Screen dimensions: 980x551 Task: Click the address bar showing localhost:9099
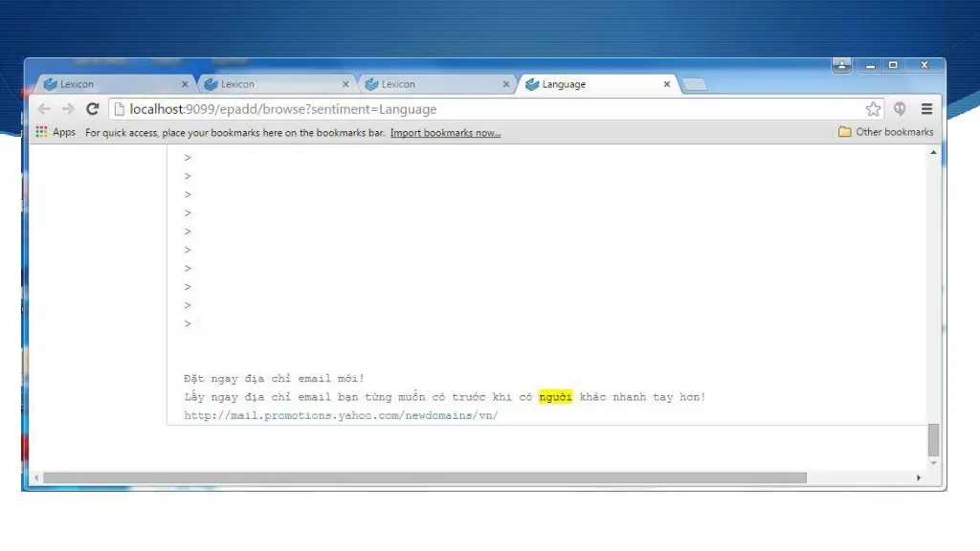tap(479, 109)
